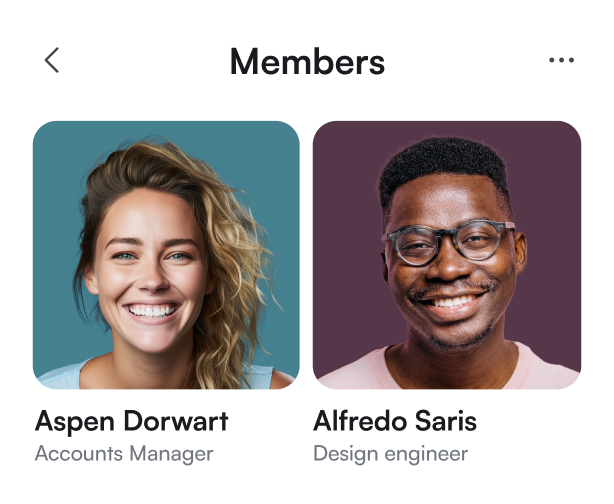The image size is (614, 504).
Task: Select the Alfredo Saris name label
Action: [x=395, y=421]
